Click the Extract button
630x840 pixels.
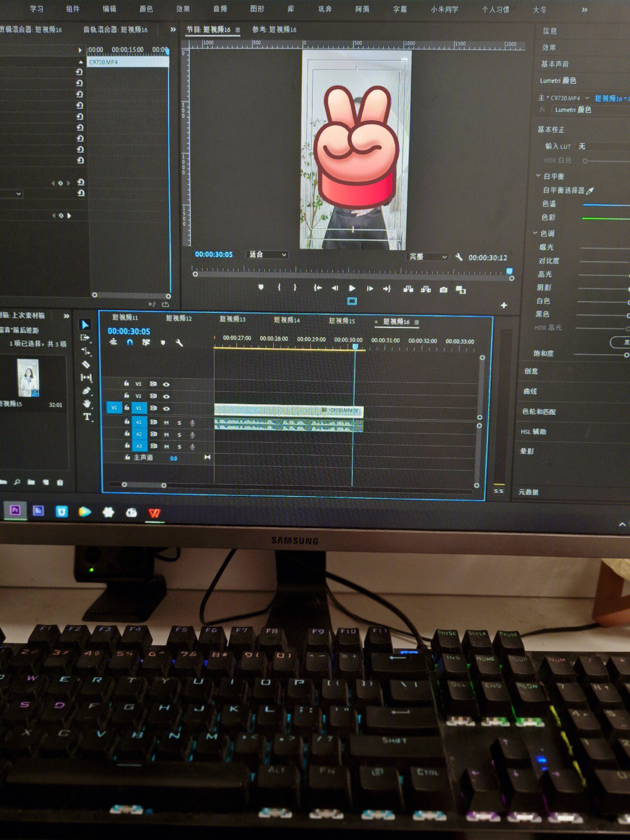pyautogui.click(x=426, y=289)
